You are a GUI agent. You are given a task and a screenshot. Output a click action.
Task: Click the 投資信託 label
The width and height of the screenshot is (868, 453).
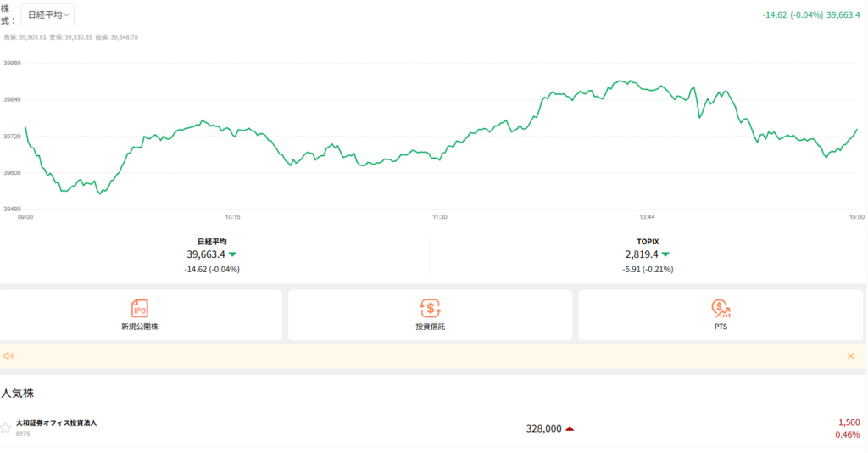point(430,327)
